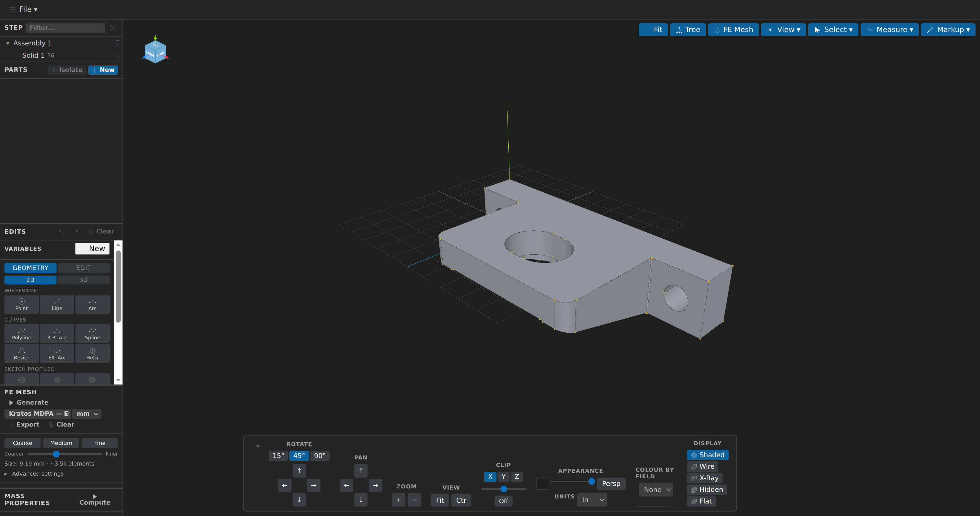Pick the Helix curve tool
This screenshot has width=980, height=516.
tap(92, 353)
